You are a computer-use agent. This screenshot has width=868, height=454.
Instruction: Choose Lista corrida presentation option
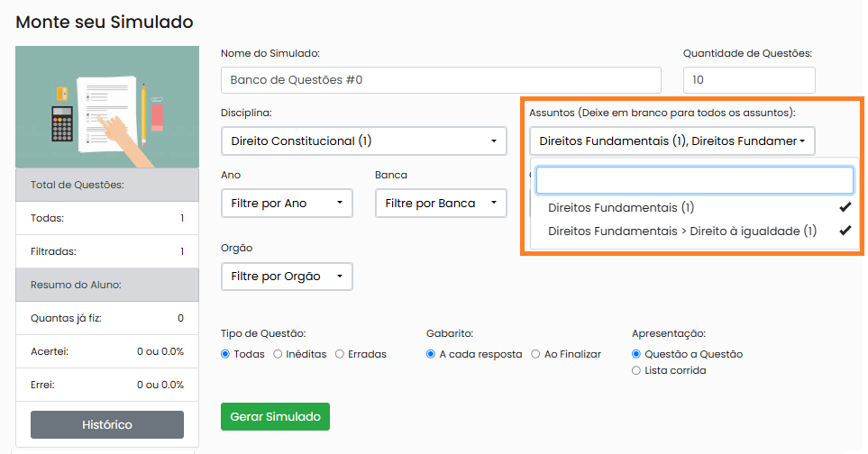636,370
